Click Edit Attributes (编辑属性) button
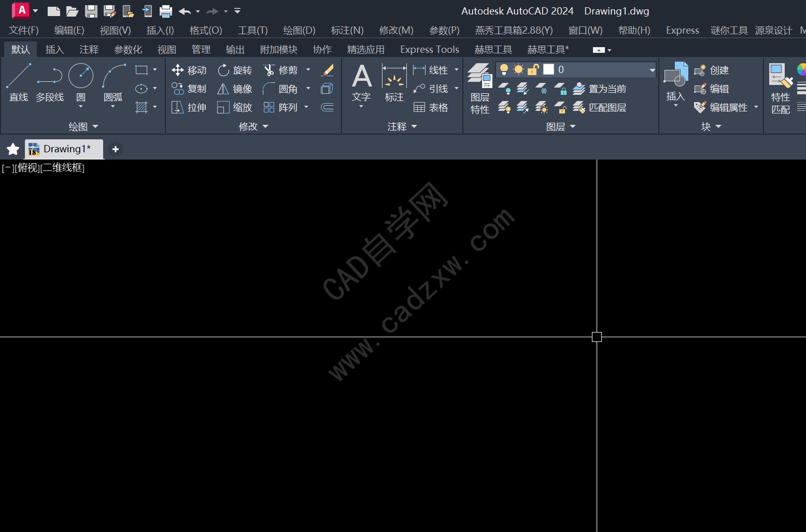This screenshot has width=806, height=532. [721, 107]
